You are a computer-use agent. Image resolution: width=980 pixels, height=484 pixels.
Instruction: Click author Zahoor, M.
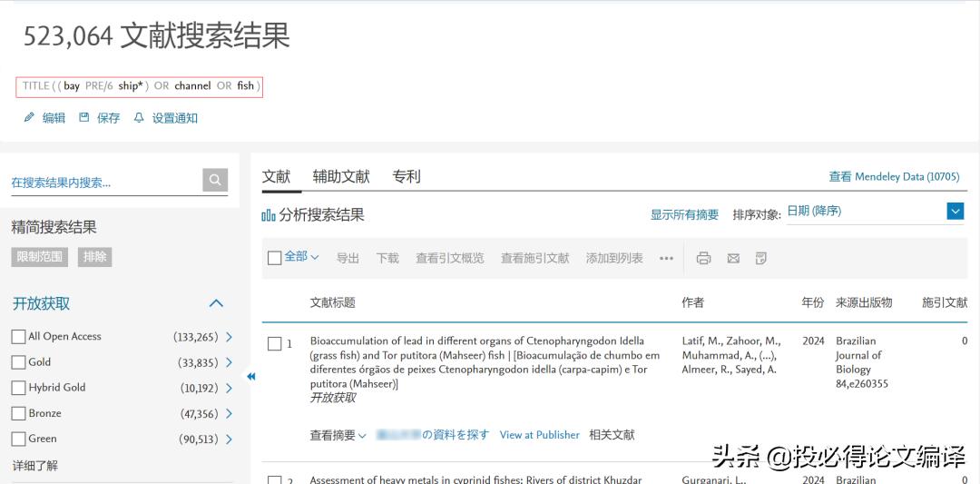click(754, 341)
